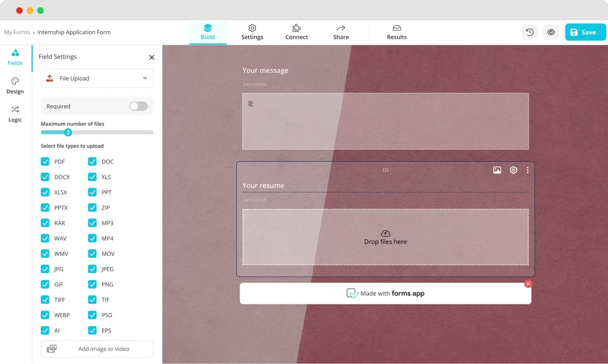
Task: Preview the form with the eye icon
Action: [x=551, y=32]
